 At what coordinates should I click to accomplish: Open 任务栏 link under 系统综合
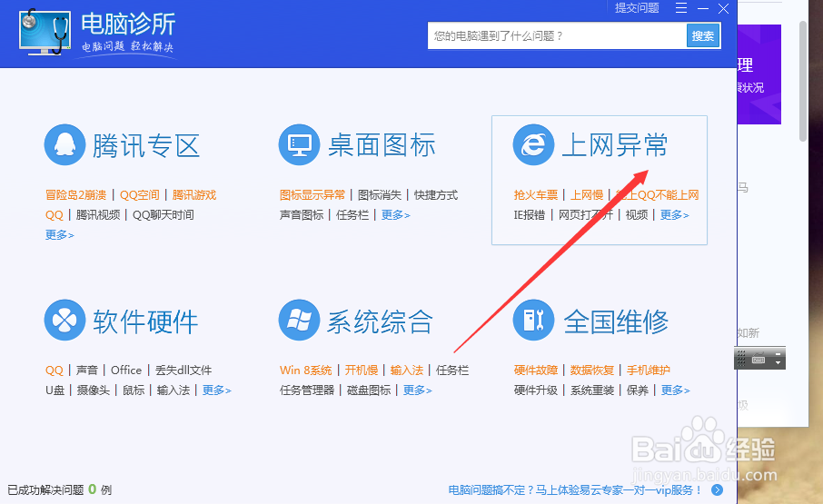pos(452,371)
